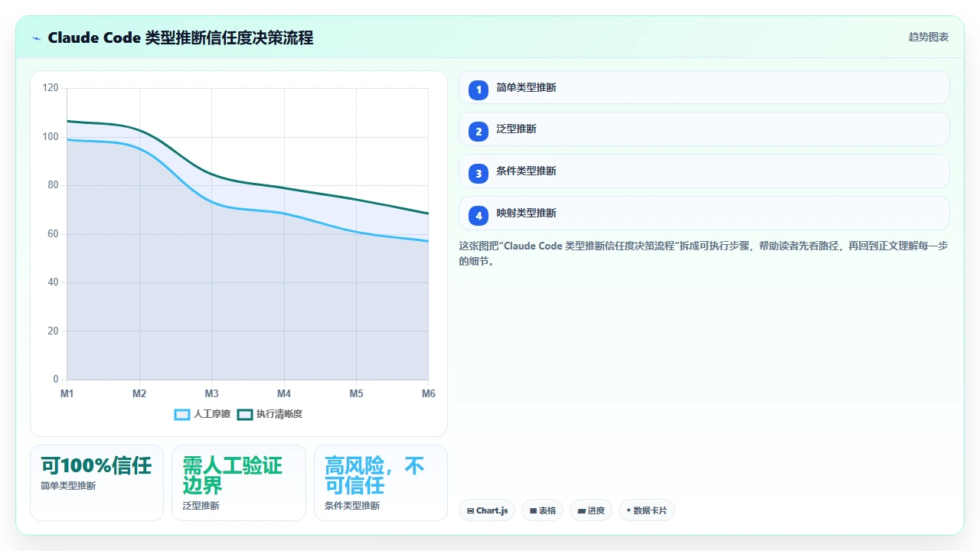Image resolution: width=980 pixels, height=551 pixels.
Task: Open the 映射类型推断 step row
Action: pyautogui.click(x=704, y=213)
